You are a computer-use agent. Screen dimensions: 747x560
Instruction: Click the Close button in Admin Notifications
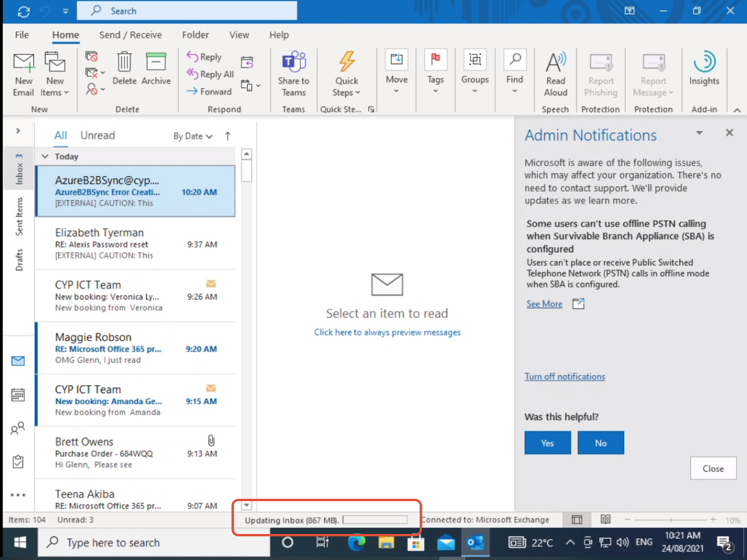click(x=714, y=468)
